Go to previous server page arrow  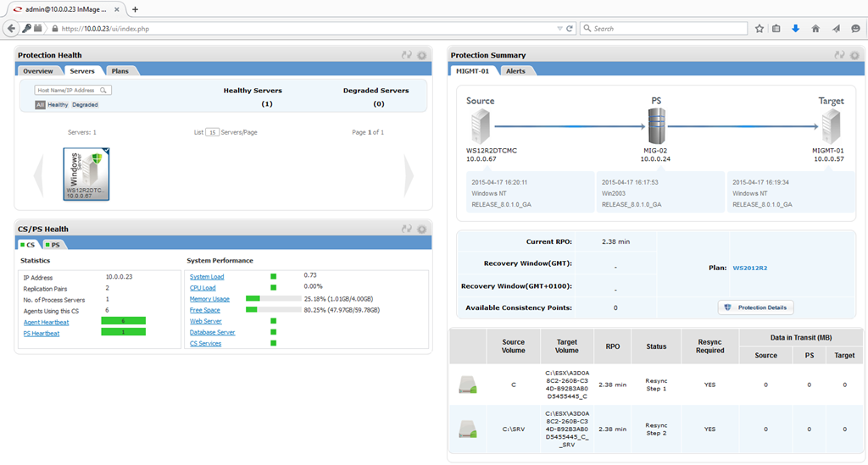pyautogui.click(x=38, y=175)
